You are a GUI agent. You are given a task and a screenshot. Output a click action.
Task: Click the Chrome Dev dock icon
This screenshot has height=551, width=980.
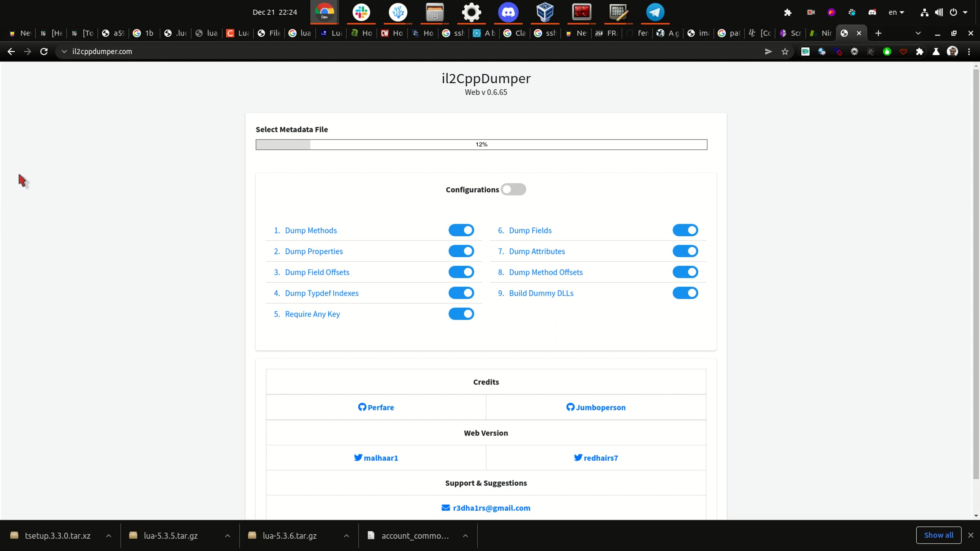(325, 12)
